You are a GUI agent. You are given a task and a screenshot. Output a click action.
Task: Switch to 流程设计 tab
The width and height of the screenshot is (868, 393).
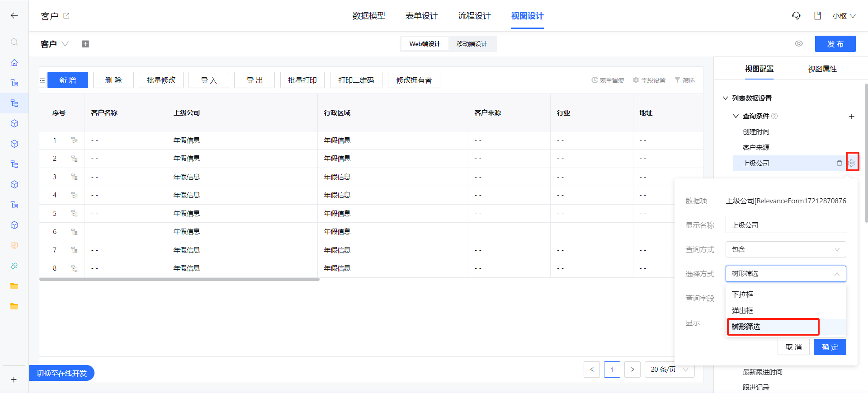click(x=475, y=16)
